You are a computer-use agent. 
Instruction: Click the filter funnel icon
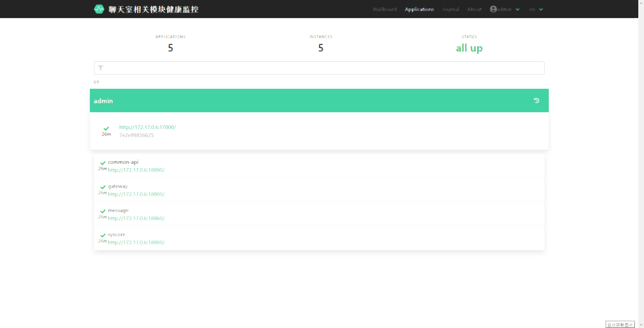coord(101,68)
